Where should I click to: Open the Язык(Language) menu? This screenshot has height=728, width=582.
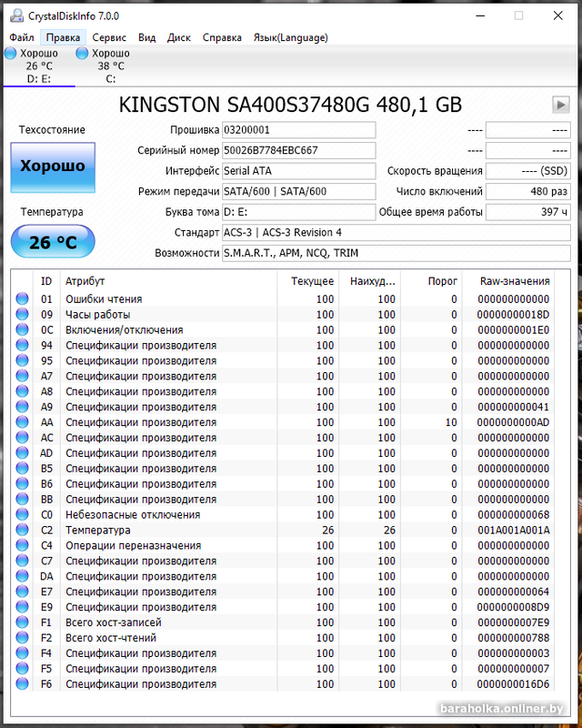290,37
